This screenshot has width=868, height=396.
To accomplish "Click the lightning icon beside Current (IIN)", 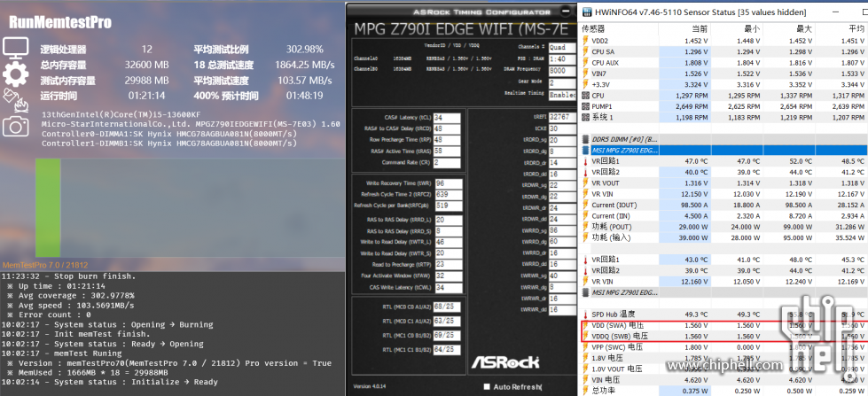I will tap(586, 215).
